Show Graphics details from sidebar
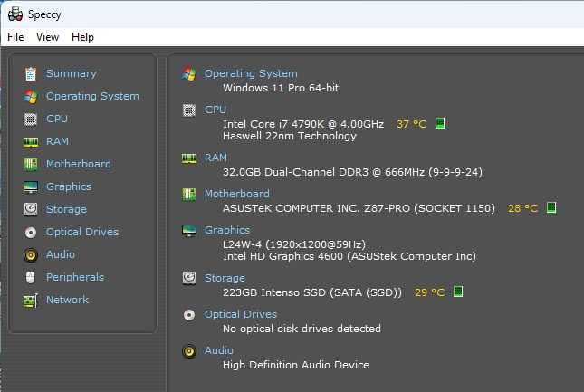The width and height of the screenshot is (584, 392). (69, 186)
